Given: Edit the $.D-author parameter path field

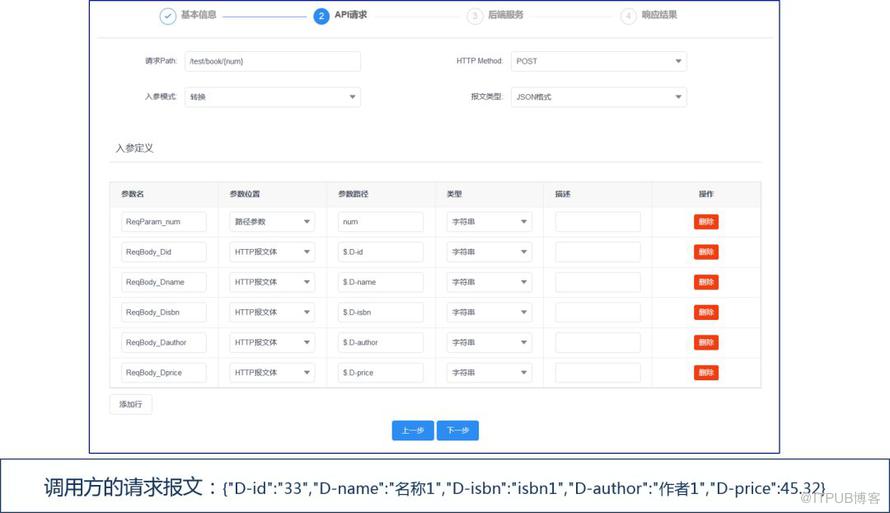Looking at the screenshot, I should tap(380, 342).
